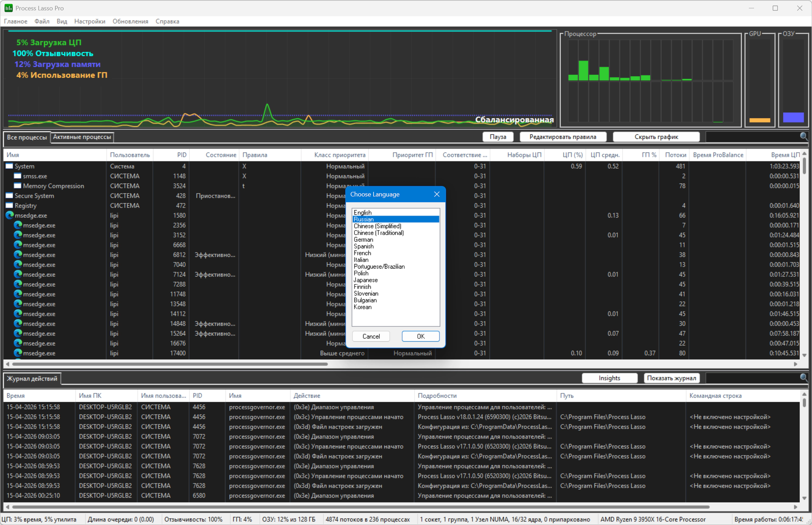Click the process list horizontal scrollbar
Image resolution: width=812 pixels, height=525 pixels.
click(170, 364)
